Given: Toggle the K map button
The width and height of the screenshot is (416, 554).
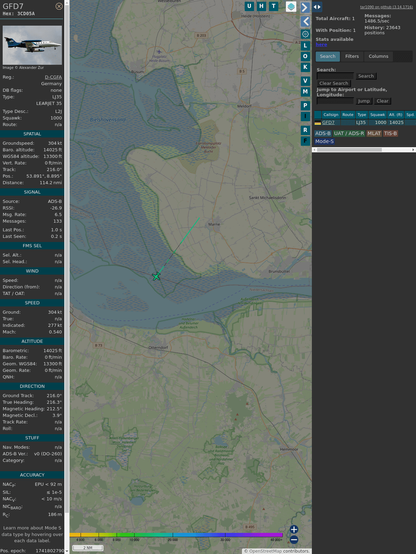Looking at the screenshot, I should [x=305, y=67].
